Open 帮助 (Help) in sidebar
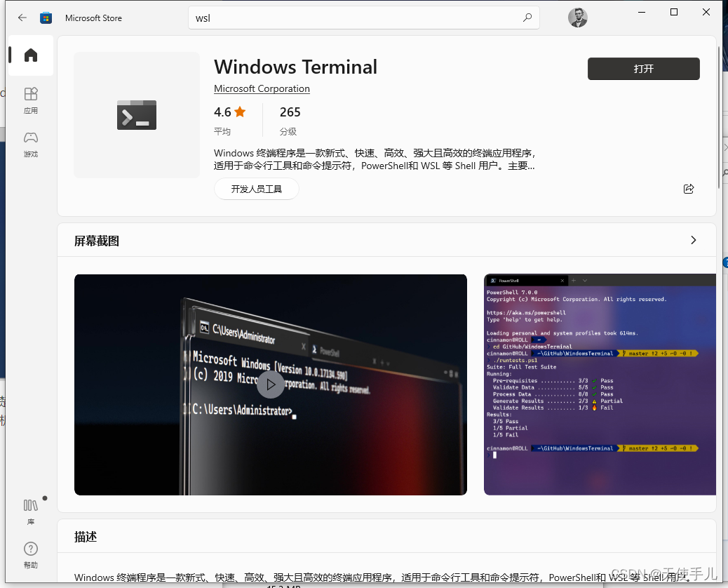 click(x=31, y=555)
